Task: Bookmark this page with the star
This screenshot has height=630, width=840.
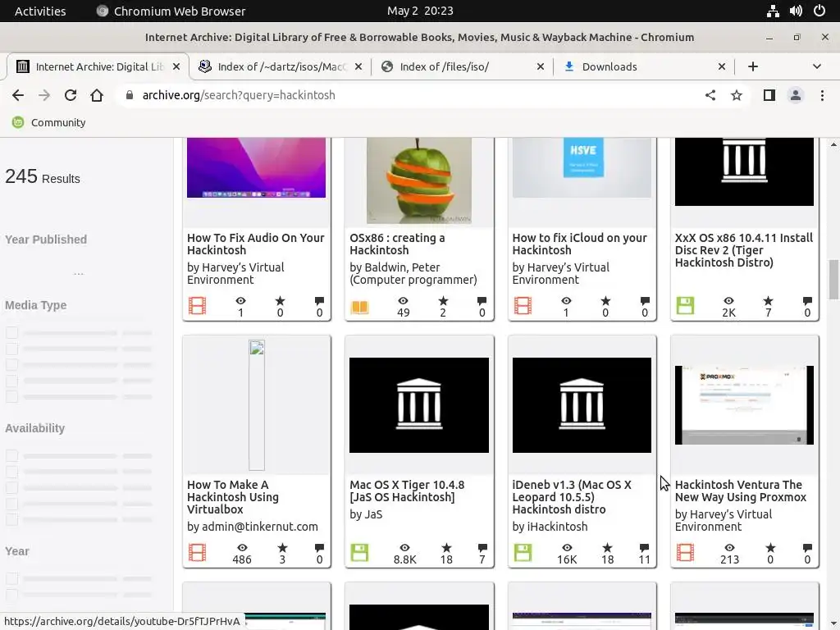Action: pos(737,95)
